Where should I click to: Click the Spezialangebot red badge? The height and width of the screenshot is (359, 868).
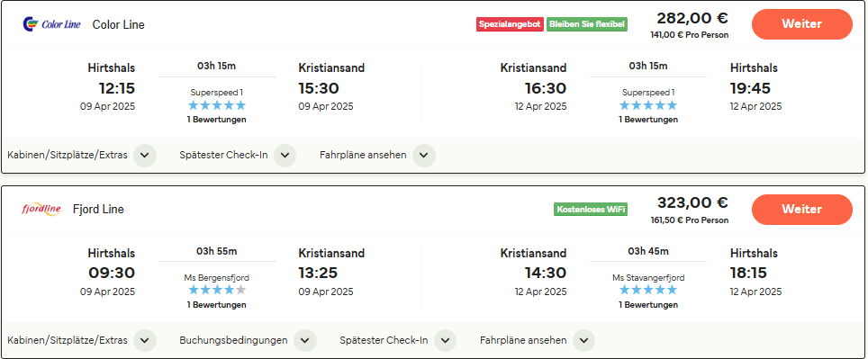(x=510, y=24)
